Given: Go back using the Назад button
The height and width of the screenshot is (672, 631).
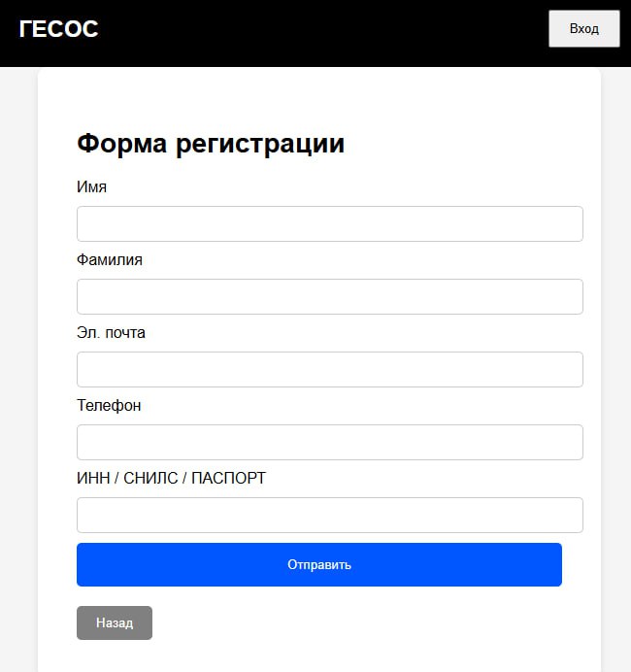Looking at the screenshot, I should [x=114, y=622].
